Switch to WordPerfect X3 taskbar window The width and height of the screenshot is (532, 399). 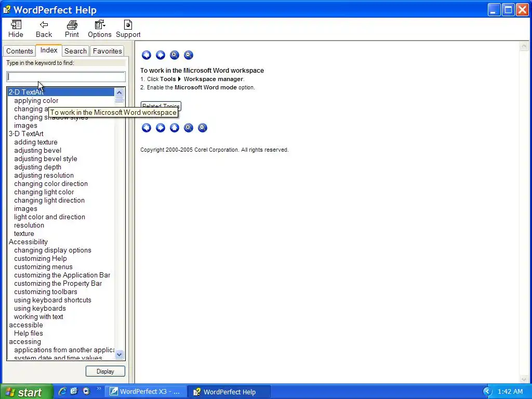[145, 392]
